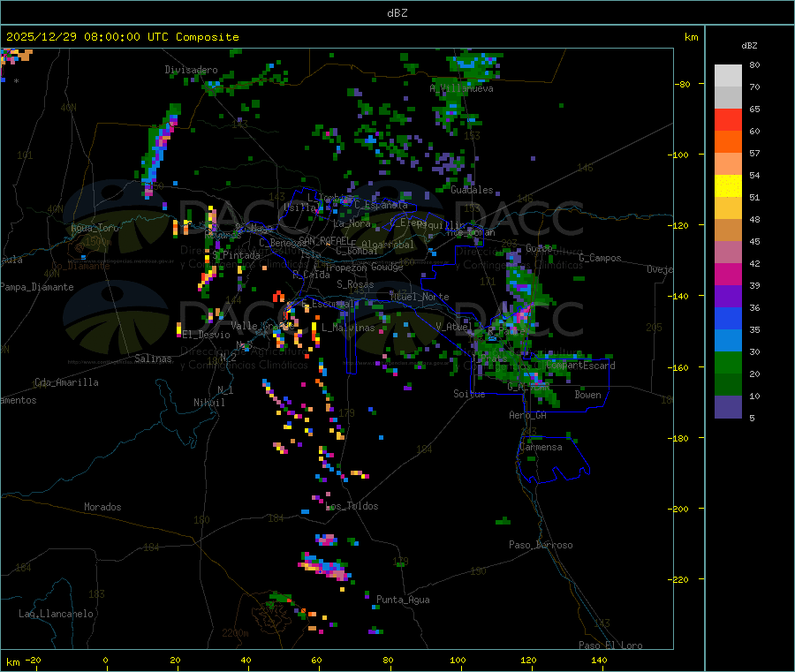Pick the magenta 42 dBZ legend swatch
795x672 pixels.
pyautogui.click(x=728, y=274)
